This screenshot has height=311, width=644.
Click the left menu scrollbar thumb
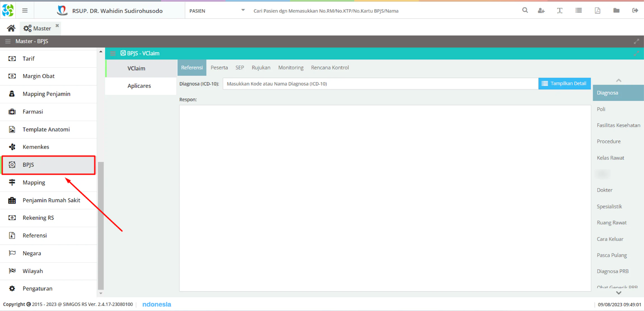pos(101,226)
